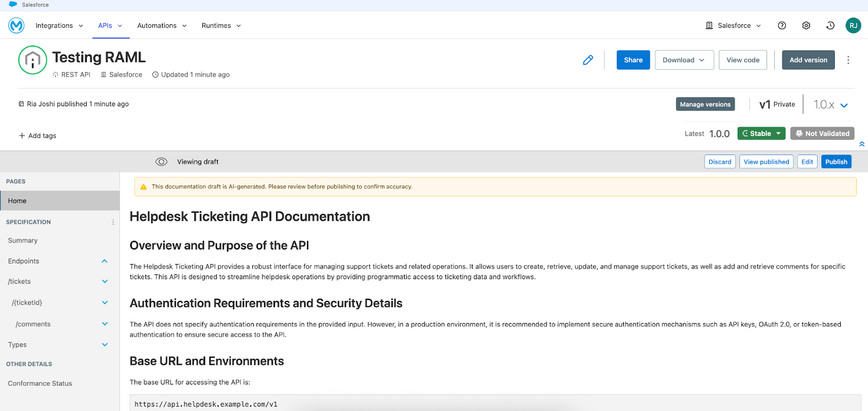Viewport: 868px width, 411px height.
Task: Open the help question mark icon
Action: 782,25
